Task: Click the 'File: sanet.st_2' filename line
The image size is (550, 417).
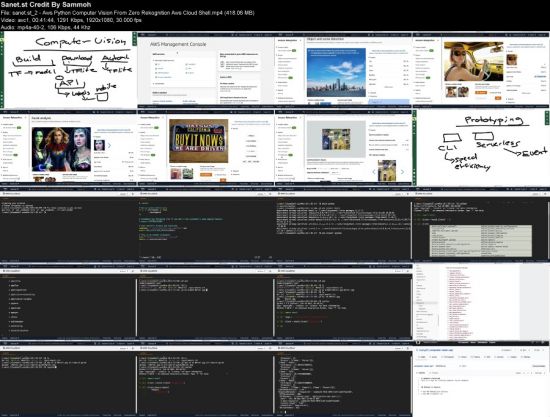Action: click(x=127, y=13)
